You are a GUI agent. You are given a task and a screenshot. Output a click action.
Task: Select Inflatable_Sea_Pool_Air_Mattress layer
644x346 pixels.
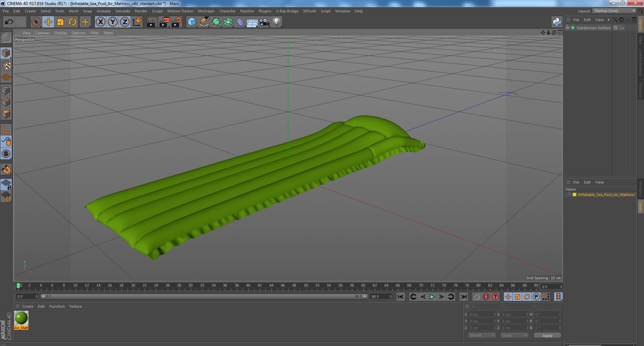tap(606, 195)
